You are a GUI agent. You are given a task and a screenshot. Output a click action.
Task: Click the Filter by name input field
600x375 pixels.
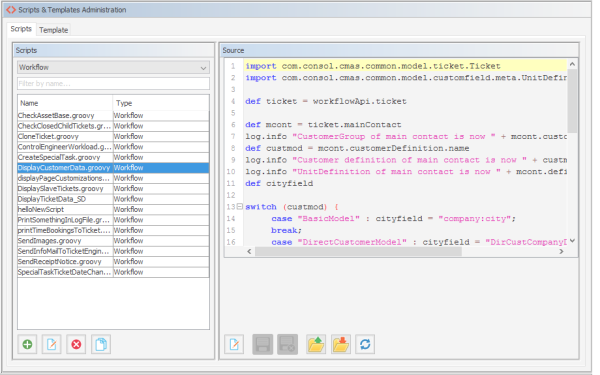tap(113, 83)
